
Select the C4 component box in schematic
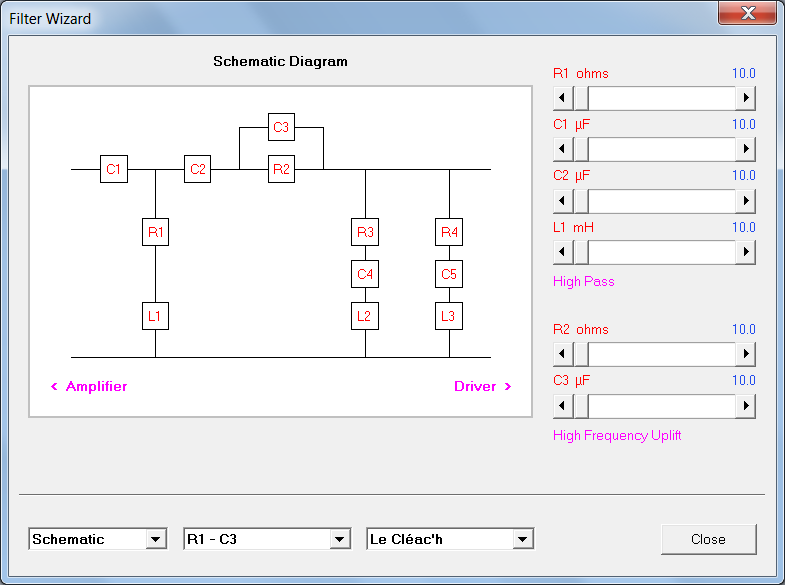(365, 274)
